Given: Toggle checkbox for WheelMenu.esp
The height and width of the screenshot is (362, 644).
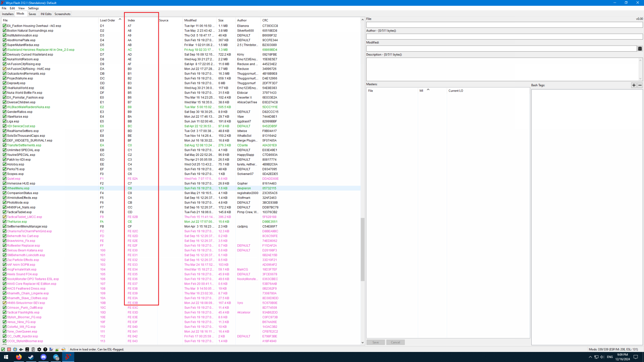Looking at the screenshot, I should [x=4, y=188].
